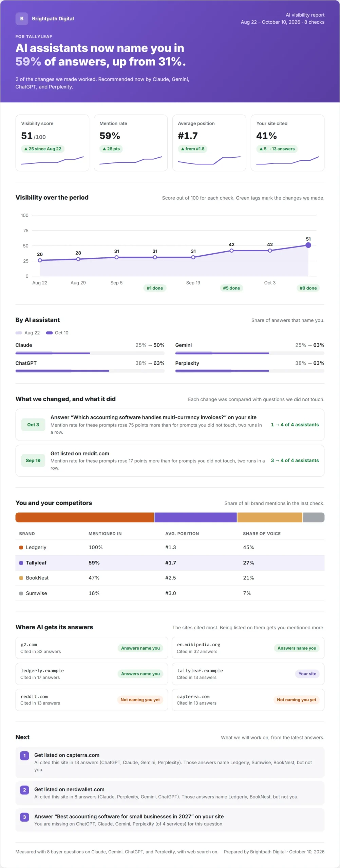Click the Oct 10 legend marker

click(x=49, y=333)
